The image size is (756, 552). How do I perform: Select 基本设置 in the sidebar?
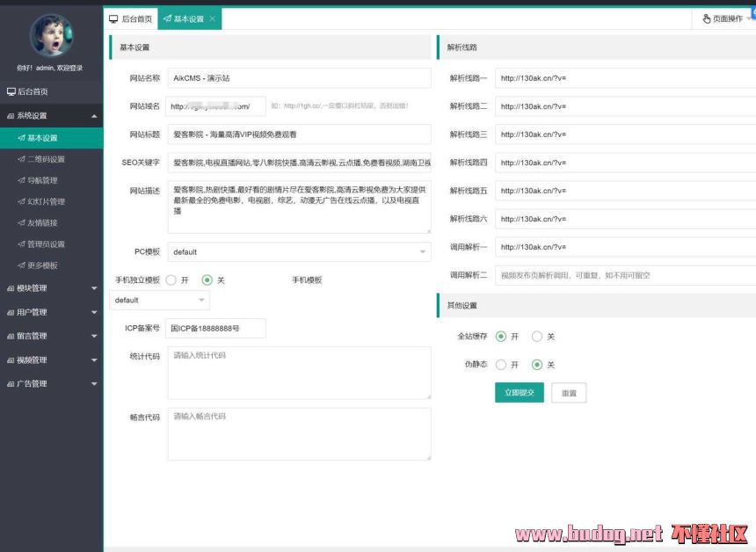coord(52,138)
